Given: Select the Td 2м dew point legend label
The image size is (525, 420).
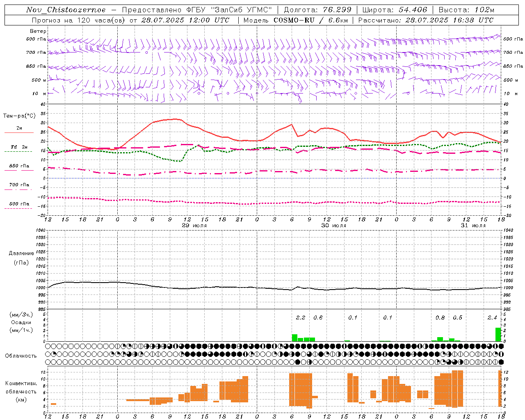Looking at the screenshot, I should [x=19, y=147].
